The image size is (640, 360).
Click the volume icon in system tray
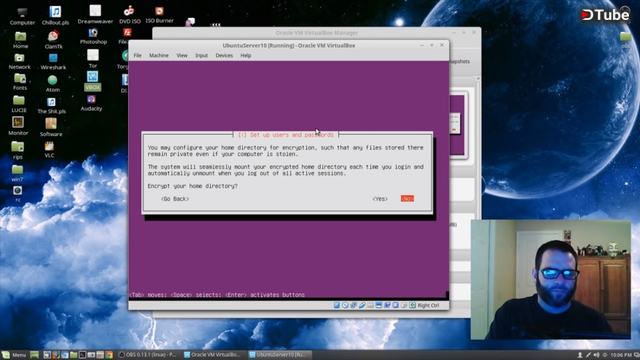click(x=596, y=355)
